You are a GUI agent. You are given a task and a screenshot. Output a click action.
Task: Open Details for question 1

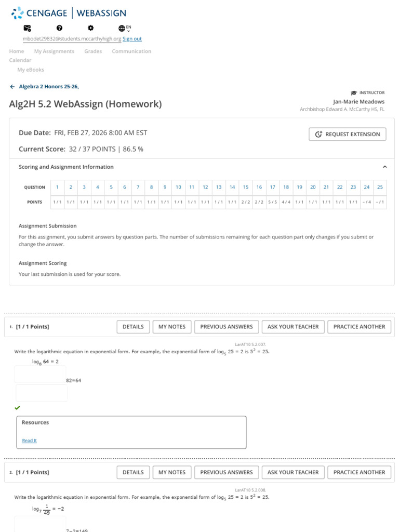(133, 327)
